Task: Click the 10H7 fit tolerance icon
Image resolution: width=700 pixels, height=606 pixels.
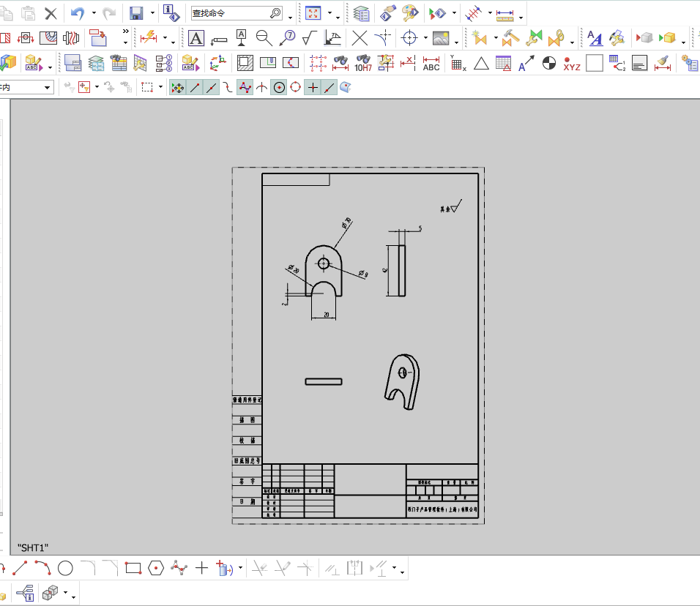Action: pyautogui.click(x=363, y=64)
